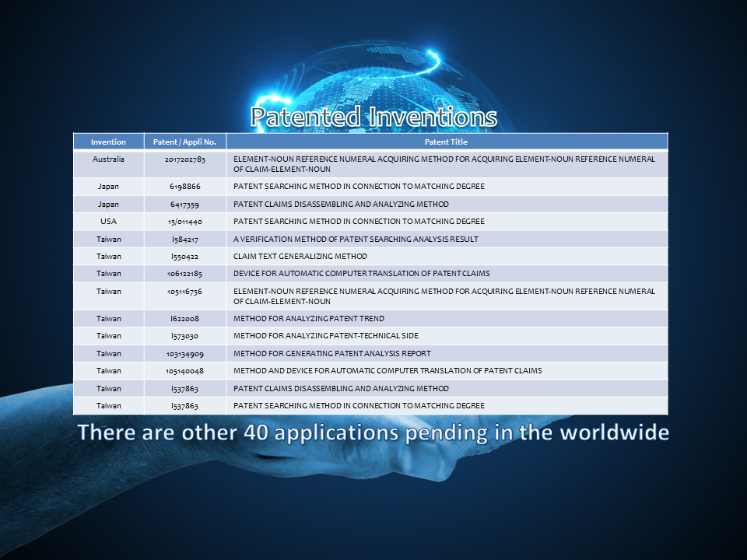Select "METHOD AND DEVICE FOR AUTOMATIC COMPUTER TRANSLATION" title
747x560 pixels.
tap(388, 370)
